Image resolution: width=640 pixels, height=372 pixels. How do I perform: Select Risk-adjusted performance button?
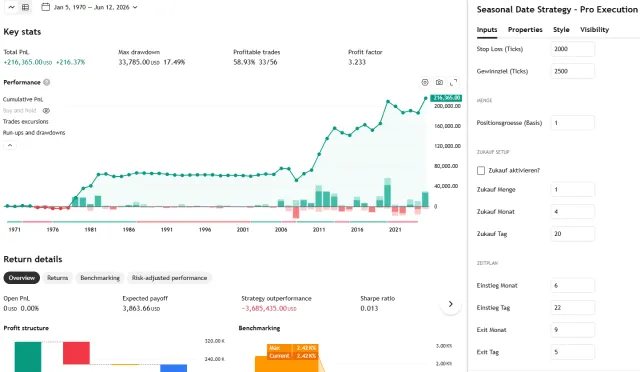point(169,278)
